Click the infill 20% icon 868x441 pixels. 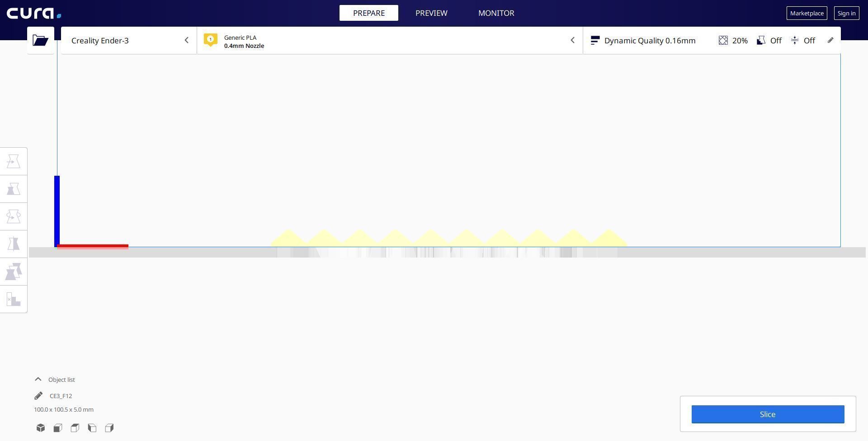coord(723,40)
